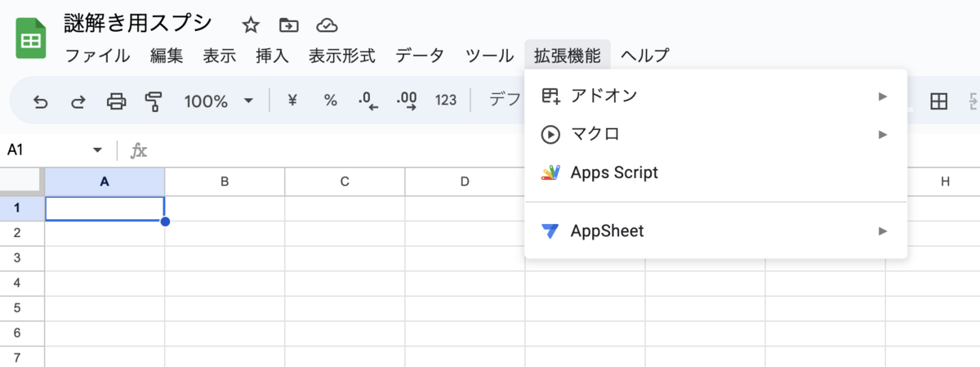Launch Apps Script from the menu

(716, 172)
